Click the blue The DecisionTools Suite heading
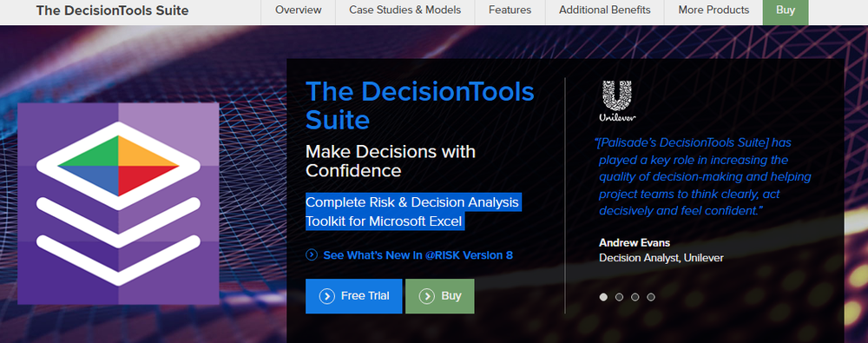The height and width of the screenshot is (343, 868). (420, 105)
